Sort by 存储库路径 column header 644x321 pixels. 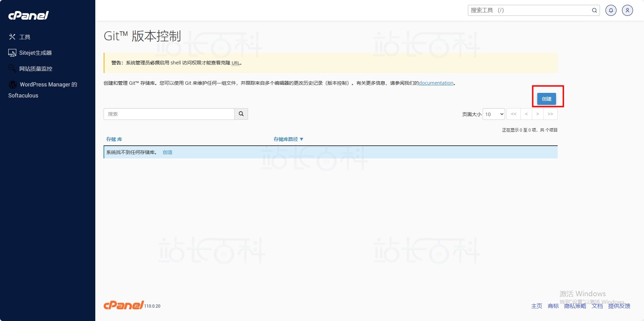(288, 139)
